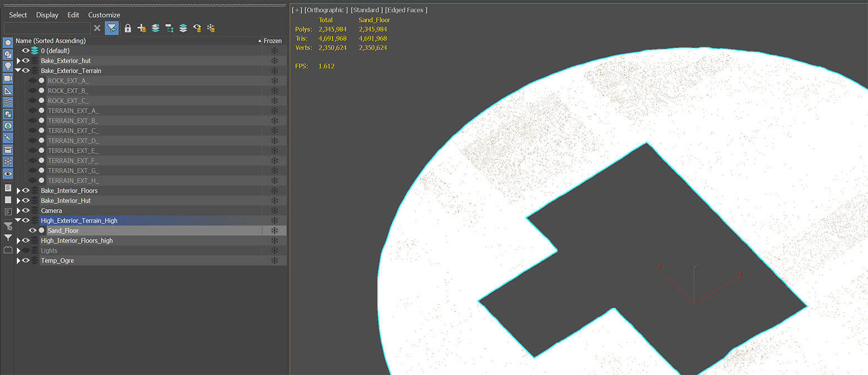Screen dimensions: 868x375
Task: Click the Display Geometry sphere filter icon
Action: (x=8, y=42)
